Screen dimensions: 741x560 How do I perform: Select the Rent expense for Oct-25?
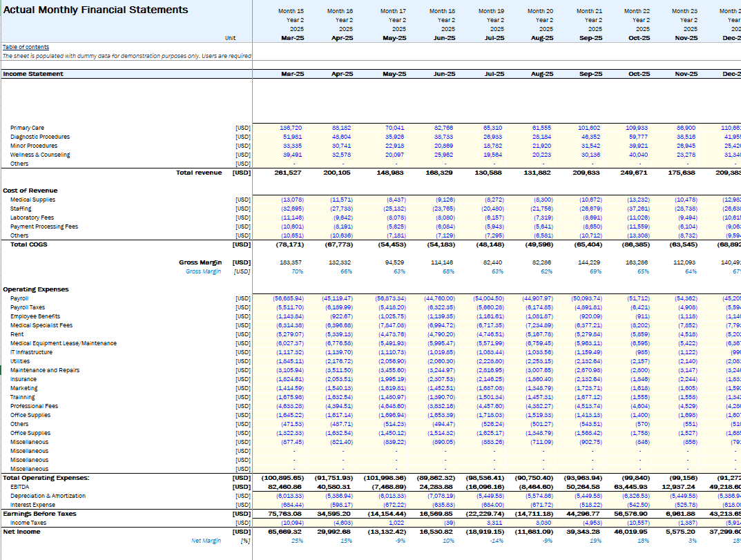tap(642, 334)
